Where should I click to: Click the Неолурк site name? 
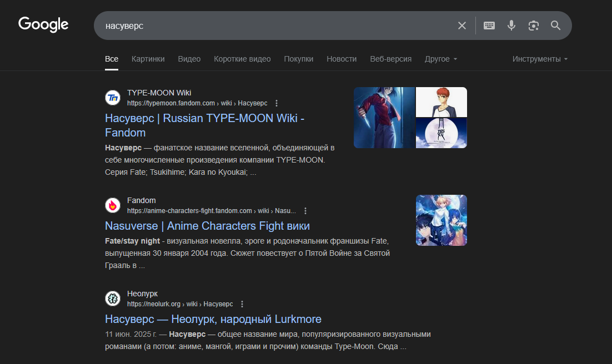tap(143, 294)
